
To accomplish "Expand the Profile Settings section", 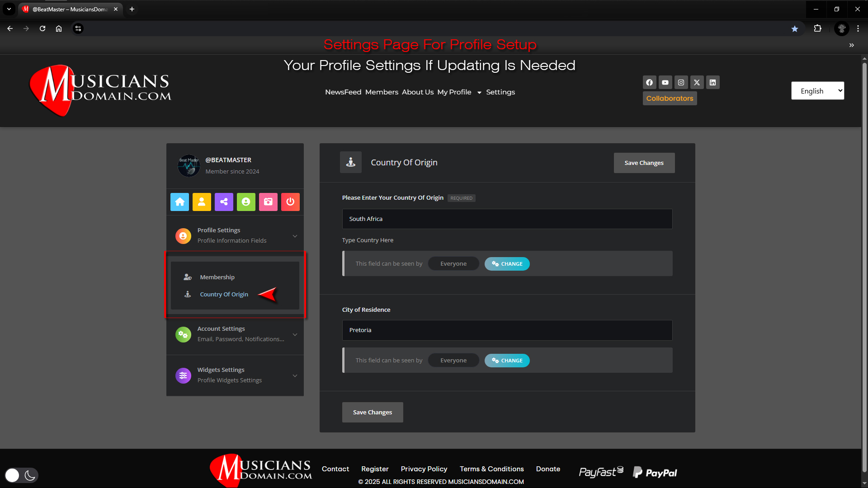I will tap(235, 235).
